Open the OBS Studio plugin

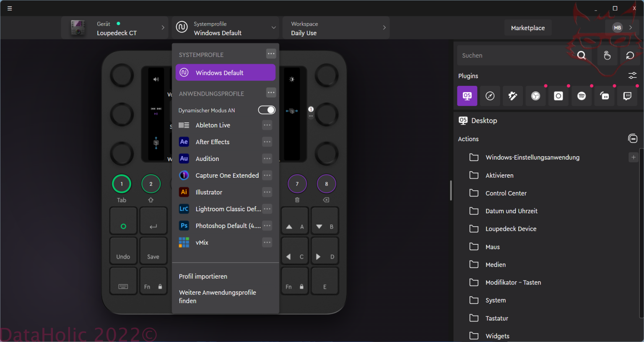point(535,96)
